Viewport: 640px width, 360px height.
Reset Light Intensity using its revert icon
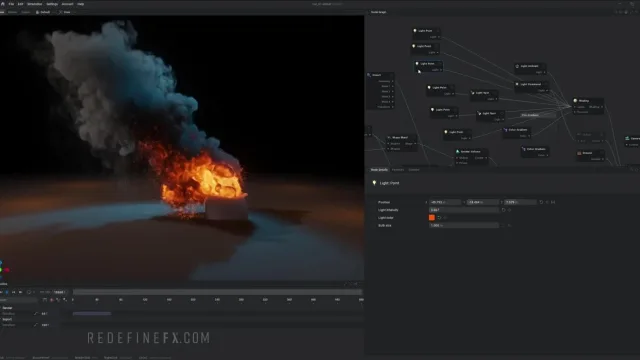point(503,210)
